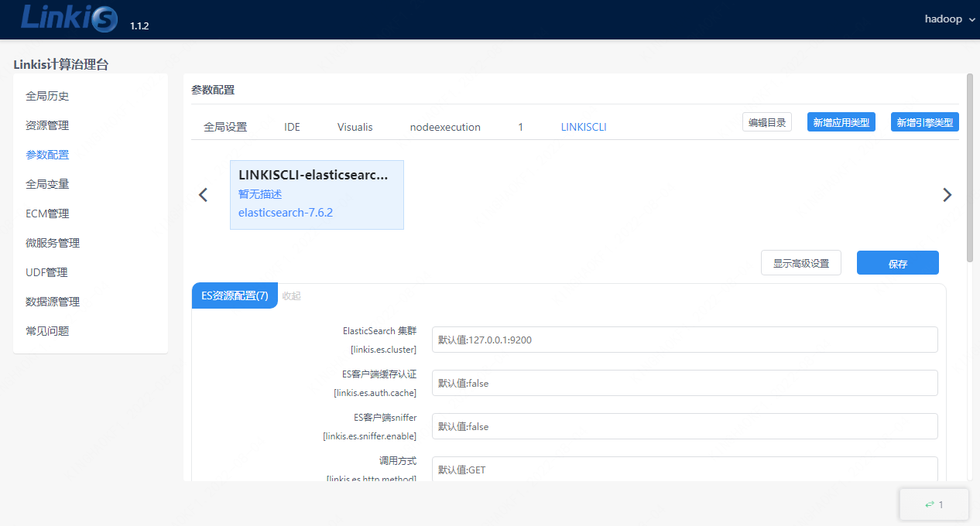Click the Linkis logo

[x=68, y=19]
